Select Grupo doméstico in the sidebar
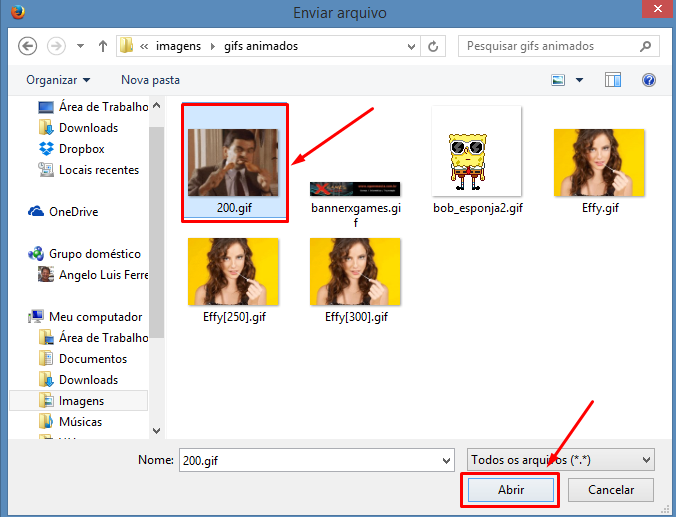 pyautogui.click(x=84, y=254)
